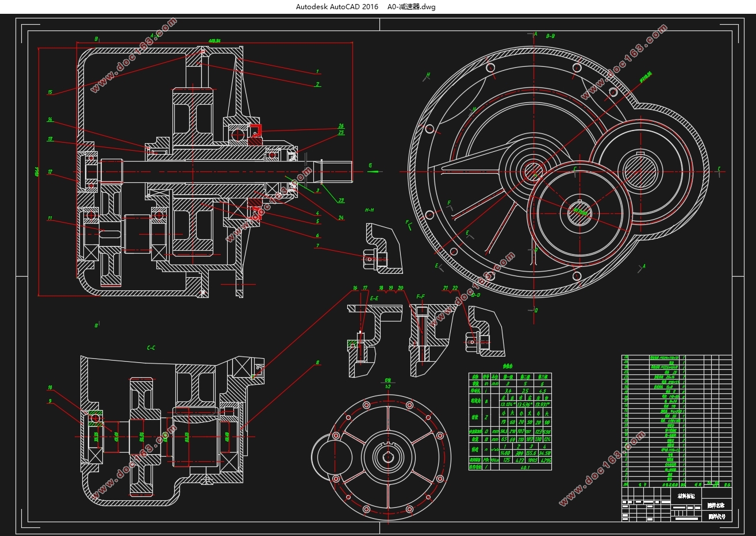Select part balloon number 17
Viewport: 756px width, 536px height.
pos(365,288)
